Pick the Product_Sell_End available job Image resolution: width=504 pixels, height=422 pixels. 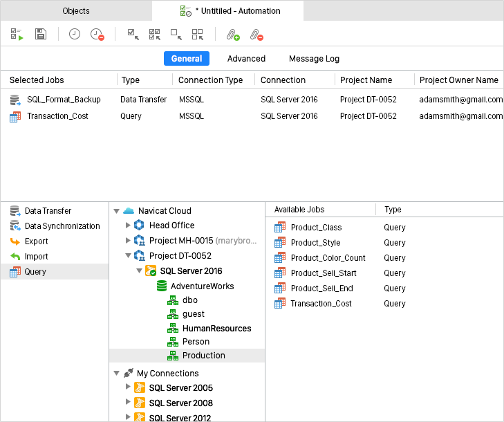pos(384,288)
